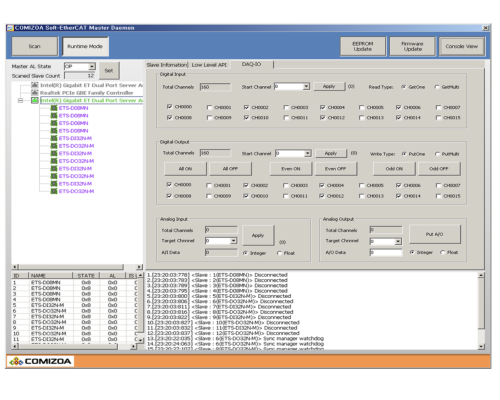The image size is (500, 400).
Task: Switch to Low Level API tab
Action: 209,65
